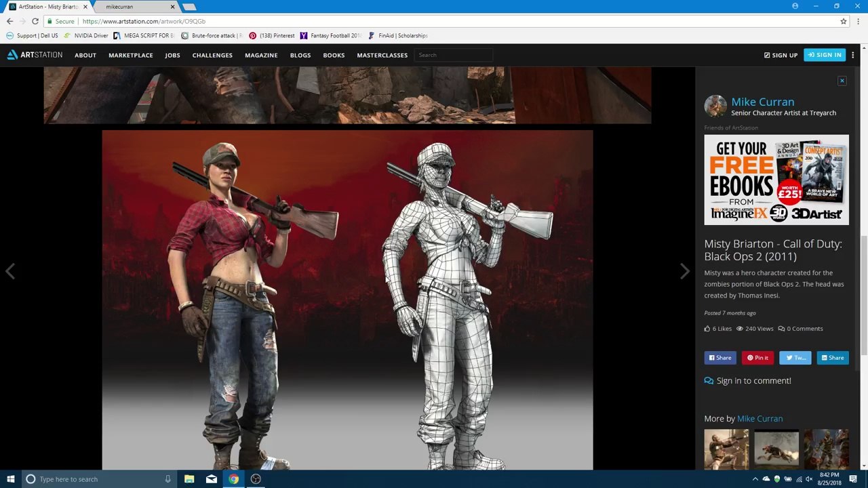This screenshot has width=868, height=488.
Task: Go to the previous artwork arrow
Action: click(x=10, y=271)
